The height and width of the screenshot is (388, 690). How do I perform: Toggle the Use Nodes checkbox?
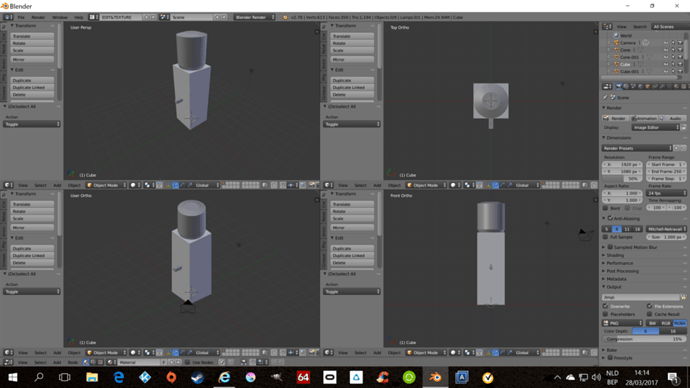coord(187,362)
